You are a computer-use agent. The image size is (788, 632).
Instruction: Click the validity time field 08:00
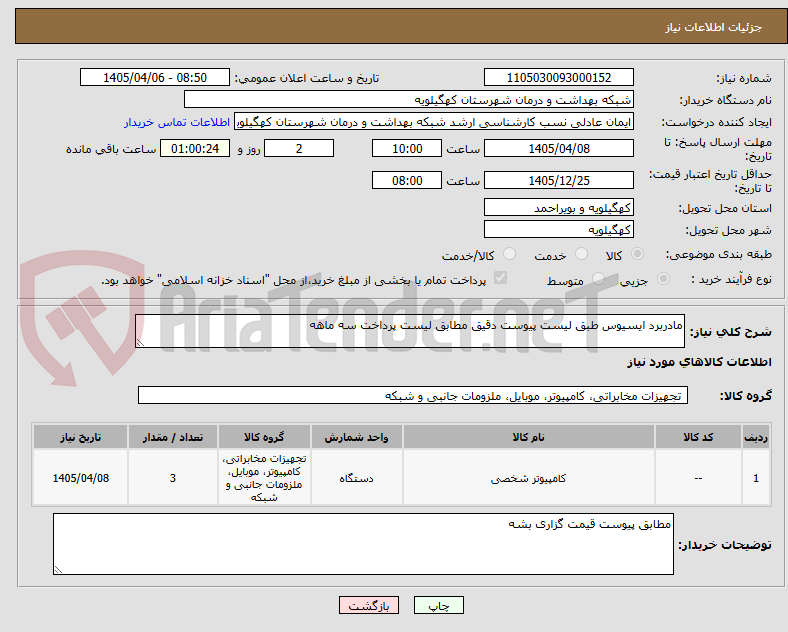(407, 180)
